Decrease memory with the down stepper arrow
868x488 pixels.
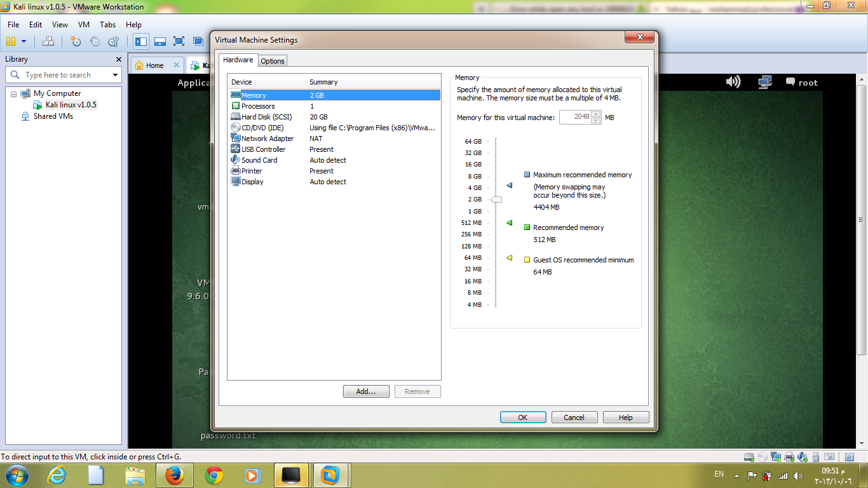tap(596, 121)
